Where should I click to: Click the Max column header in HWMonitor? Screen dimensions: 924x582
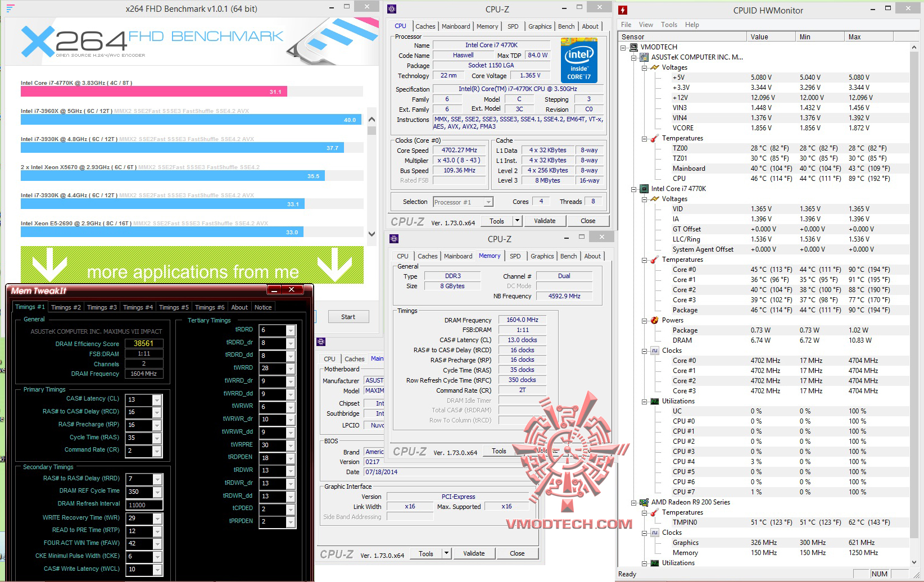pos(868,37)
